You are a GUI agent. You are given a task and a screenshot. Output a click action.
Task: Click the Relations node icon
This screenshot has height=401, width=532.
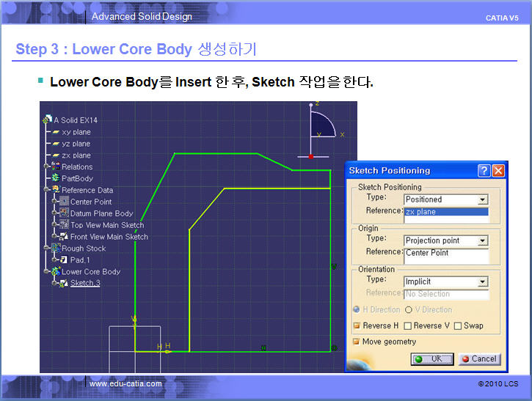coord(56,166)
